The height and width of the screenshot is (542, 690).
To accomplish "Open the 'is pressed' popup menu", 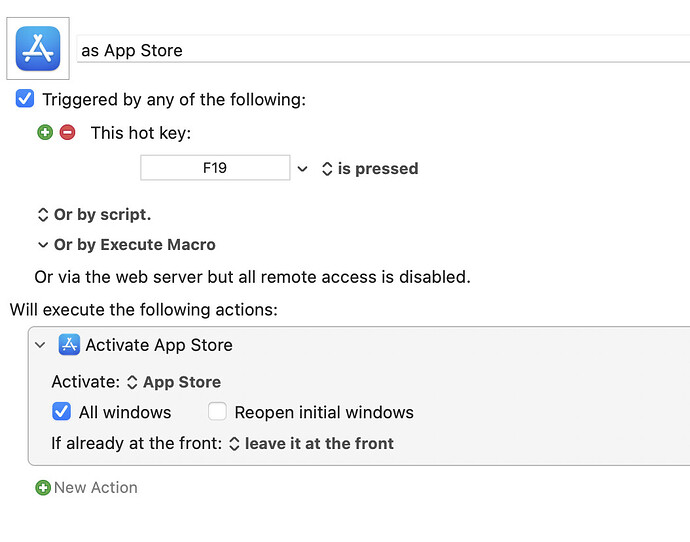I will (370, 168).
